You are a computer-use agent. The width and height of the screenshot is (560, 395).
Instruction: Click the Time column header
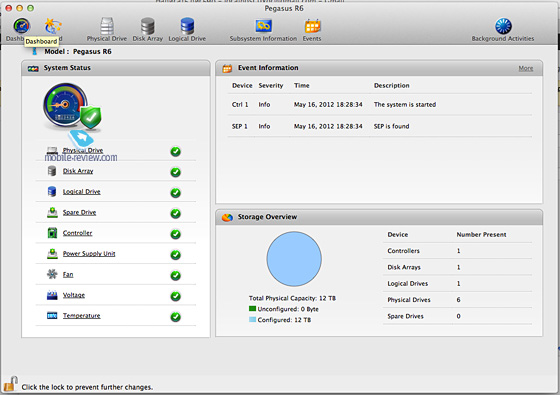pos(302,86)
